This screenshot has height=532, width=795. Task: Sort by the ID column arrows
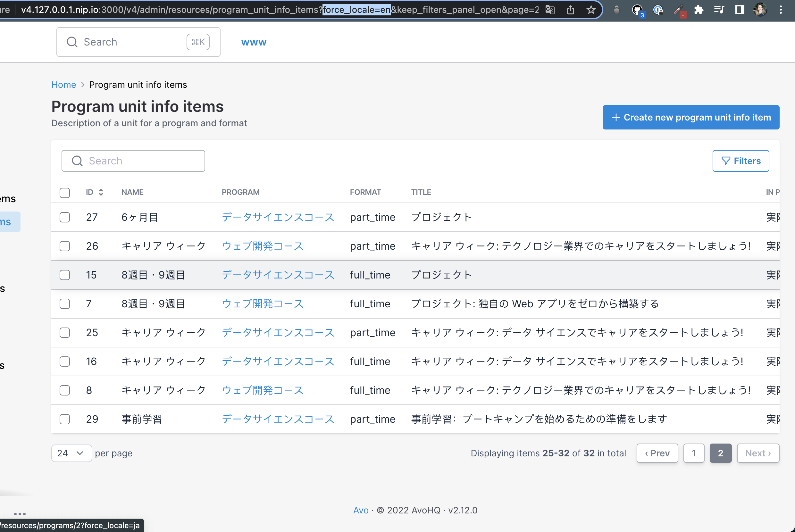(x=101, y=192)
